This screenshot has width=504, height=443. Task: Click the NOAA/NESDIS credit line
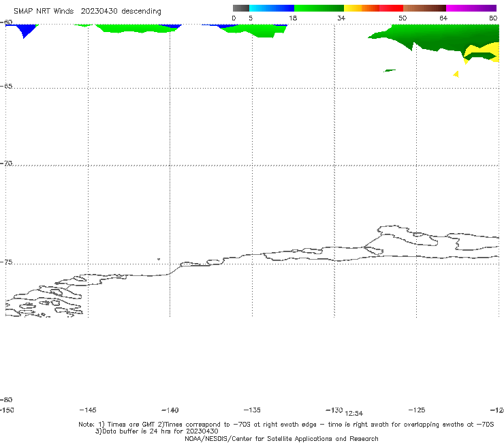tap(281, 438)
